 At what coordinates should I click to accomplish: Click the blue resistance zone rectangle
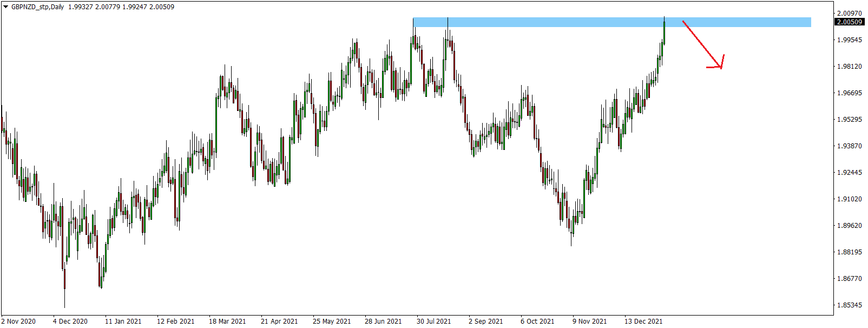pos(611,22)
